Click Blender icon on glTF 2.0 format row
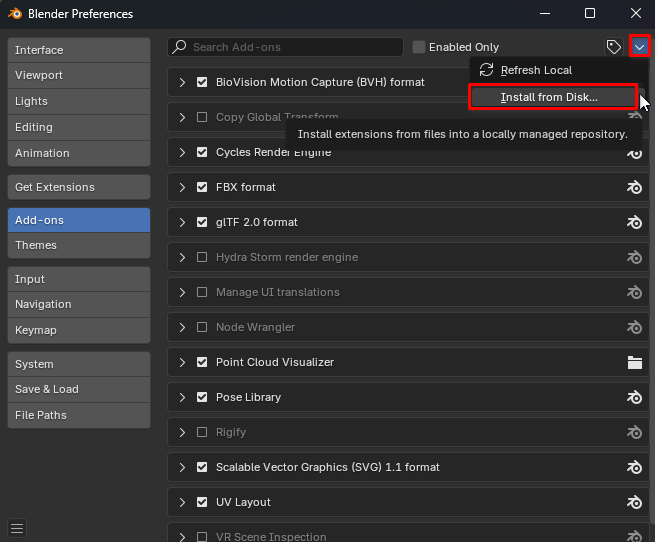This screenshot has width=672, height=542. coord(634,222)
